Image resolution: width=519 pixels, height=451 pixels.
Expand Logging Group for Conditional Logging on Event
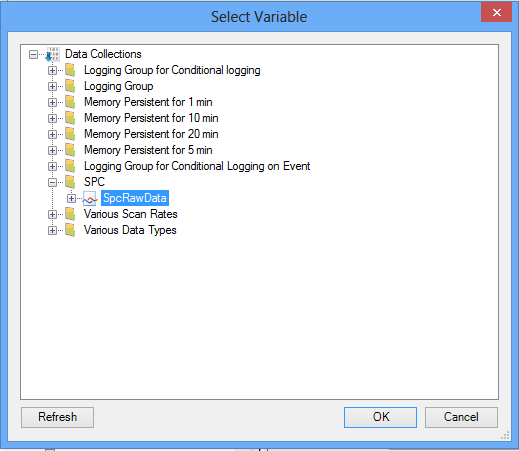[x=52, y=166]
